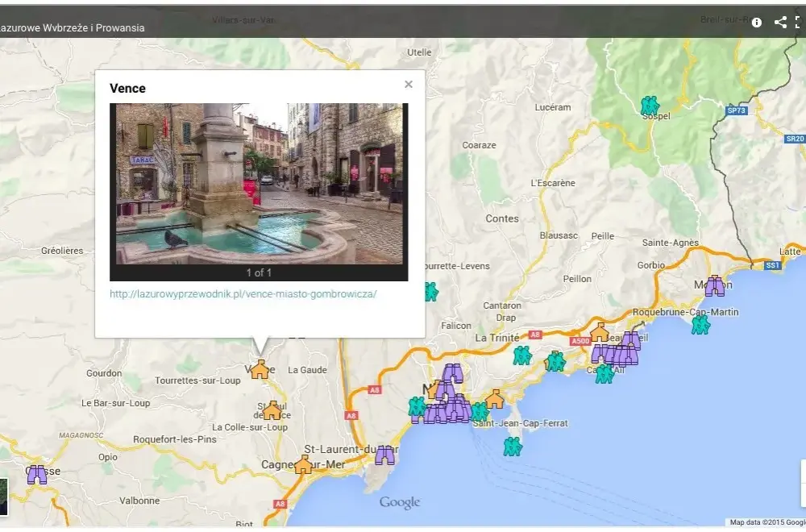This screenshot has height=532, width=806.
Task: Select house marker at Cagnes-sur-Mer
Action: [x=303, y=464]
